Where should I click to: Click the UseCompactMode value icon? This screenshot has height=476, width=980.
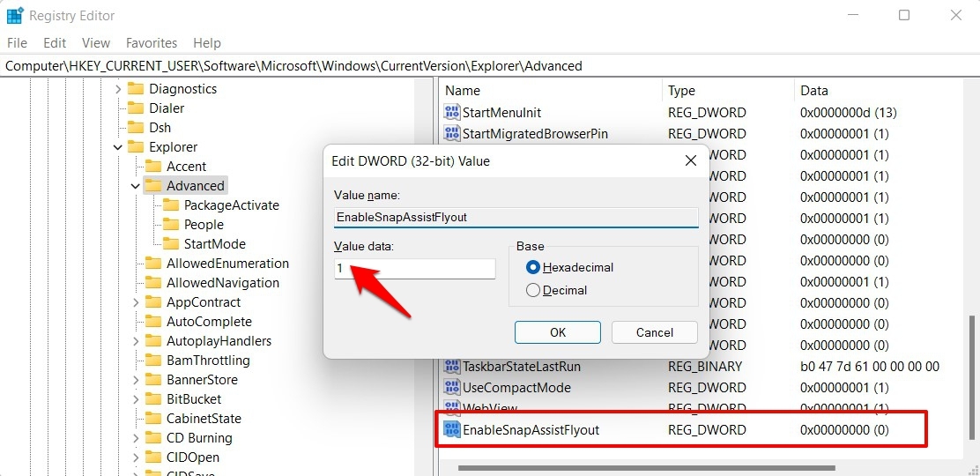[451, 387]
